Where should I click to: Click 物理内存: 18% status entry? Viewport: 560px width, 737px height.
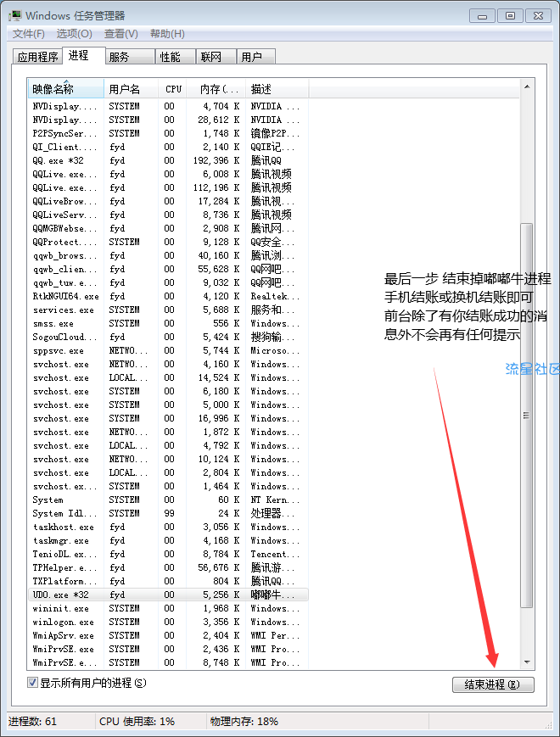click(x=244, y=722)
